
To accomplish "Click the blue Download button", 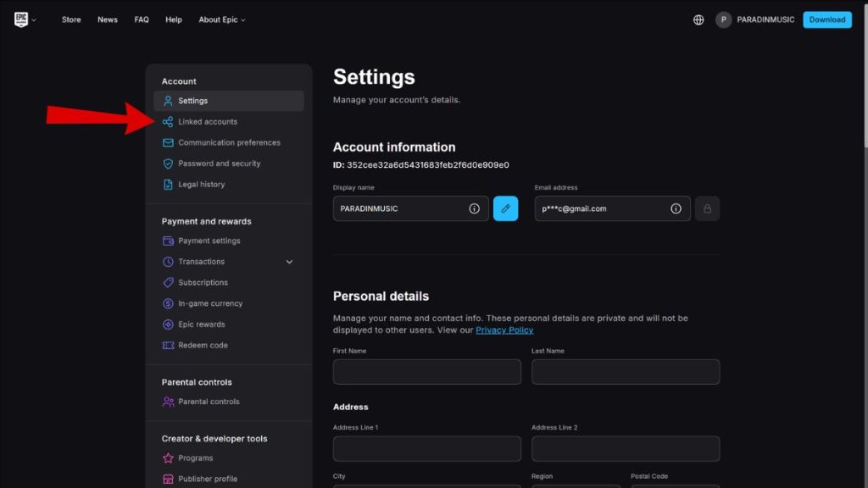I will click(x=826, y=19).
